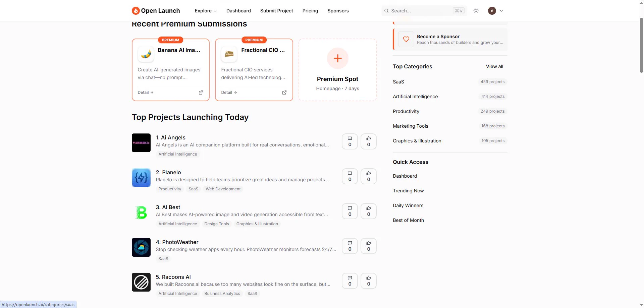Viewport: 644px width, 308px height.
Task: Click the Fractional CIO project logo
Action: pos(229,54)
